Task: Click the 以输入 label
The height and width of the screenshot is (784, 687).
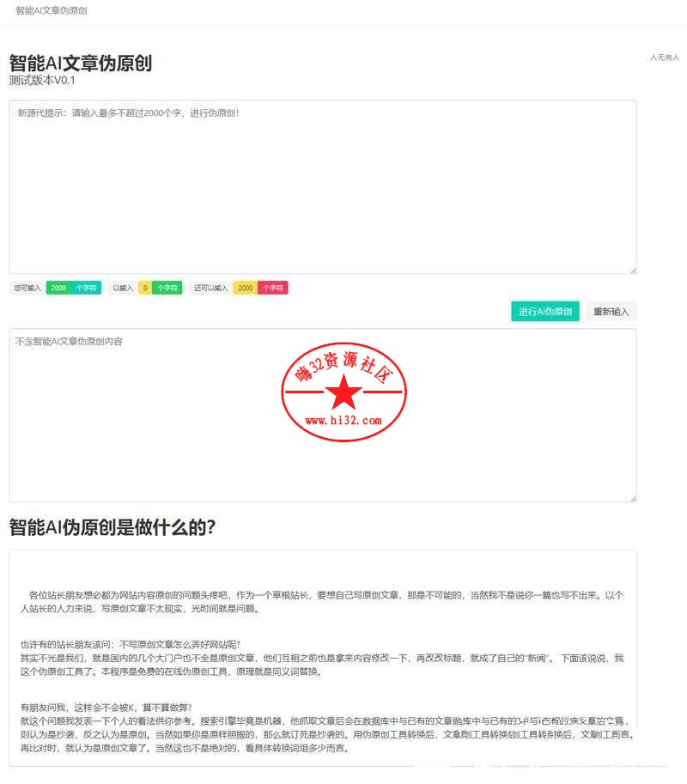Action: pyautogui.click(x=123, y=288)
